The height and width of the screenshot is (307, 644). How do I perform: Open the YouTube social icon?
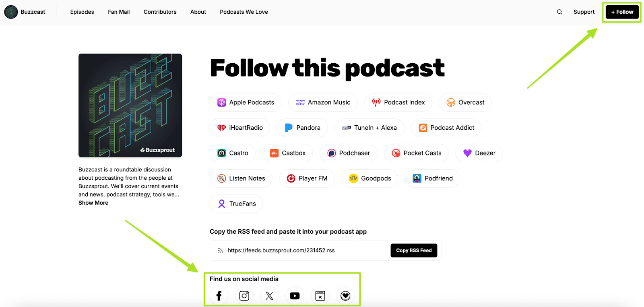point(295,296)
